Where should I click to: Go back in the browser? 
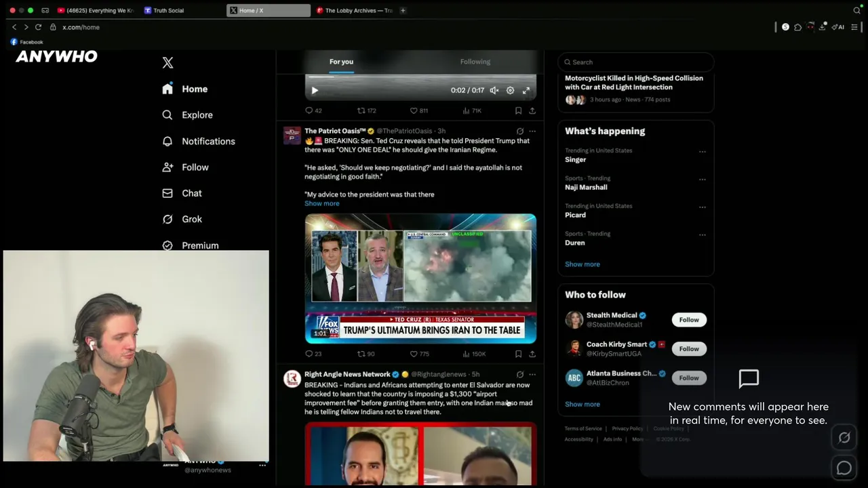click(14, 27)
